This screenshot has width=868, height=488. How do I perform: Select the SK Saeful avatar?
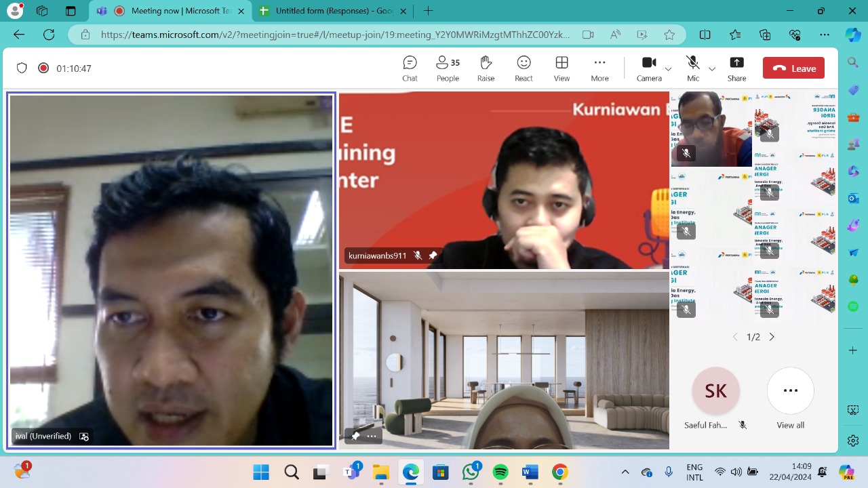715,390
